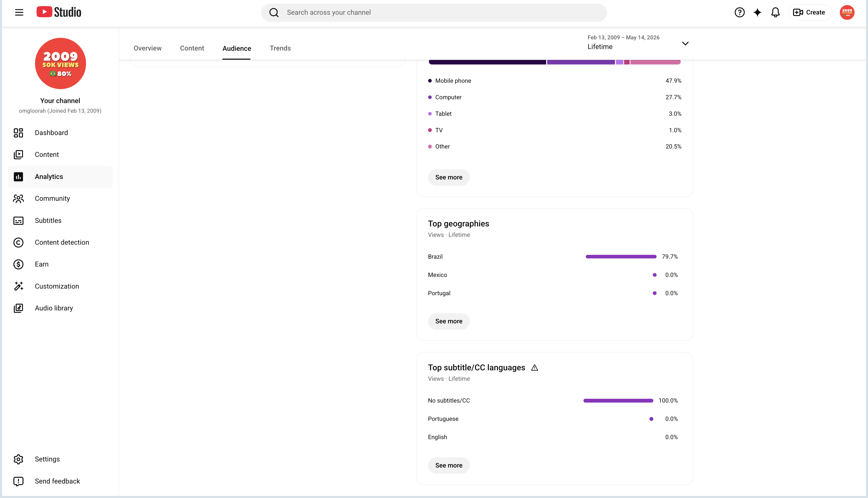Click the Portuguese subtitle language label

pos(443,419)
